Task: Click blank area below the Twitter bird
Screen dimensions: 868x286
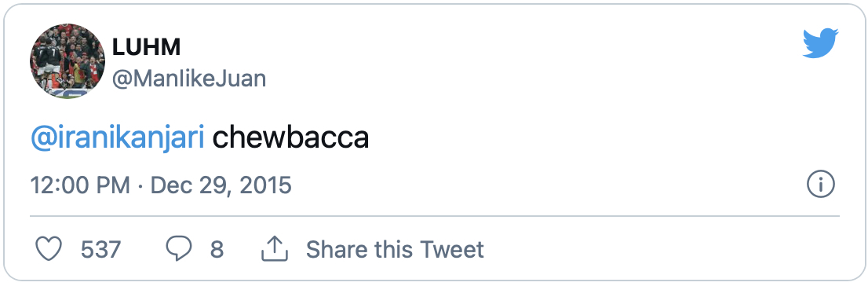Action: coord(820,100)
